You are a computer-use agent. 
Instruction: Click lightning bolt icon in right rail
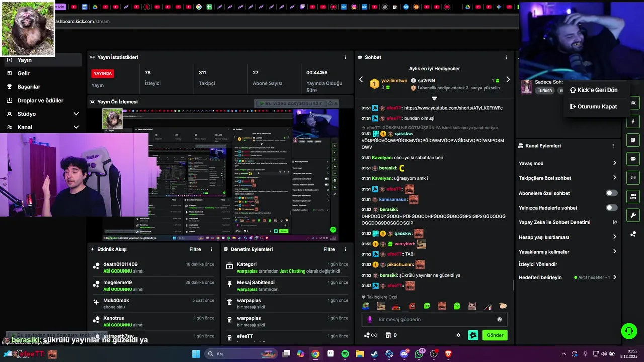pyautogui.click(x=633, y=121)
